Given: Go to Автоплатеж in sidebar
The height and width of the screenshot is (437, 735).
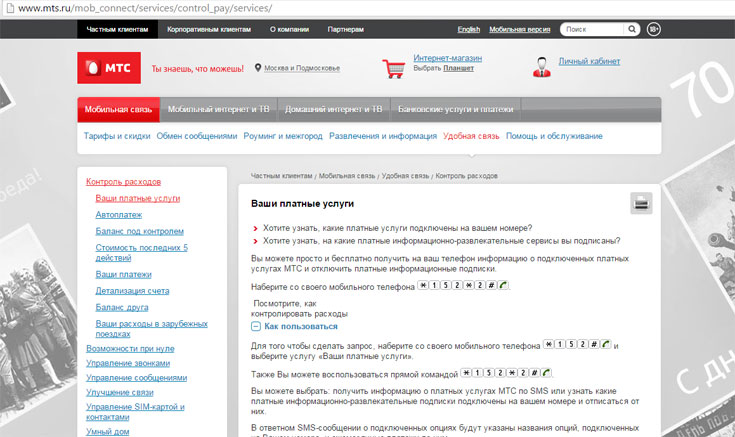Looking at the screenshot, I should click(x=118, y=214).
